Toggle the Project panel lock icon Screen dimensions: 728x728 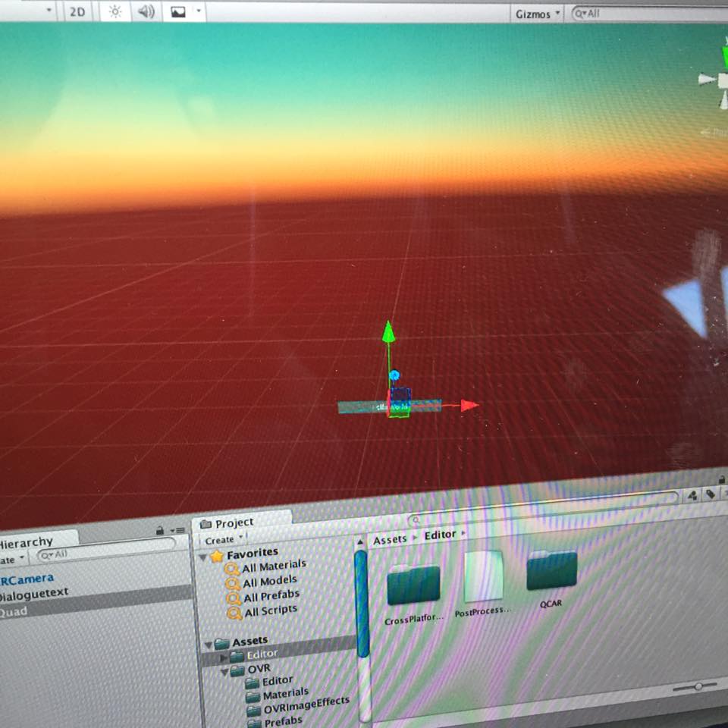(721, 479)
